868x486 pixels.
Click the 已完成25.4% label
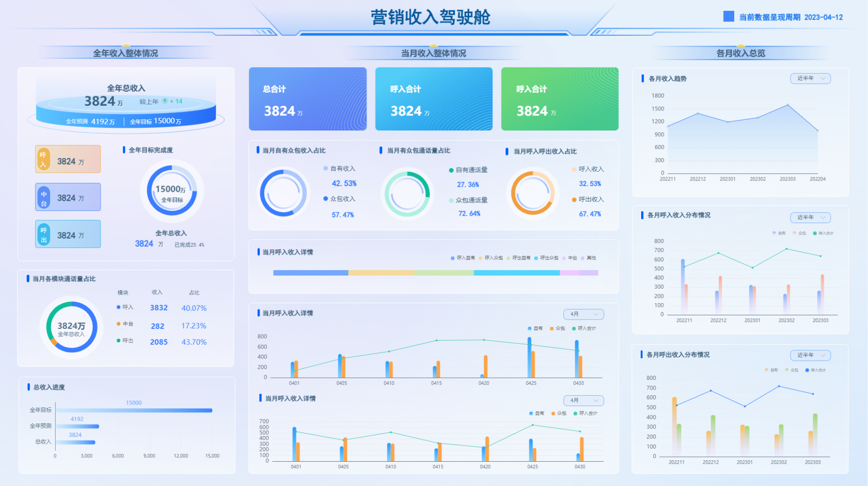point(189,245)
